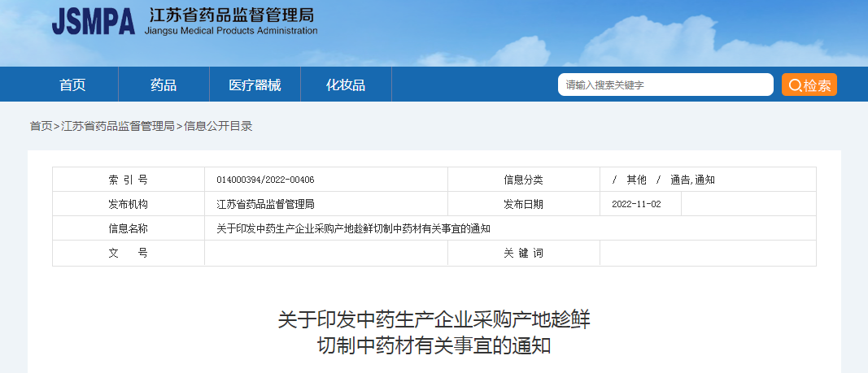The height and width of the screenshot is (373, 868).
Task: Click the 文号 label cell
Action: (129, 253)
